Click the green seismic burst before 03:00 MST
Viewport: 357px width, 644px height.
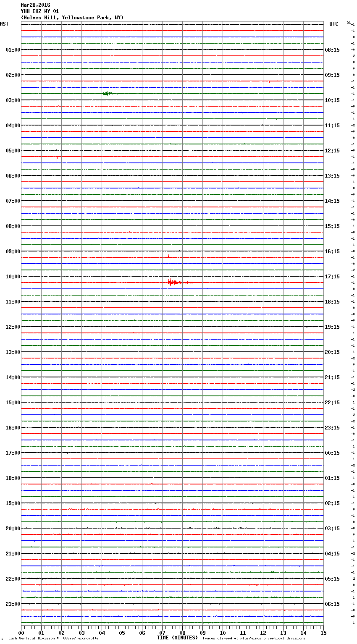[x=107, y=93]
